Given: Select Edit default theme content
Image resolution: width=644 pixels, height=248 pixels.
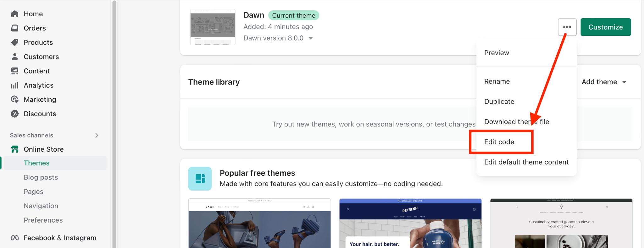Looking at the screenshot, I should pyautogui.click(x=526, y=162).
